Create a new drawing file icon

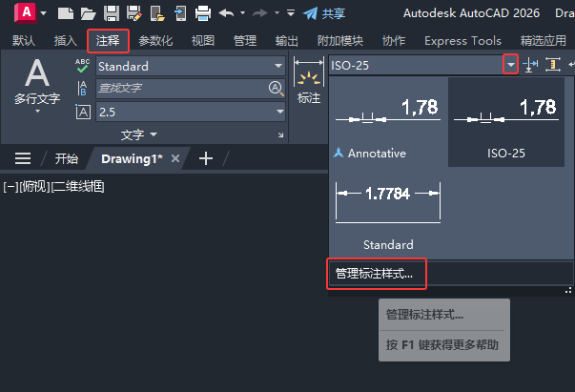click(66, 13)
